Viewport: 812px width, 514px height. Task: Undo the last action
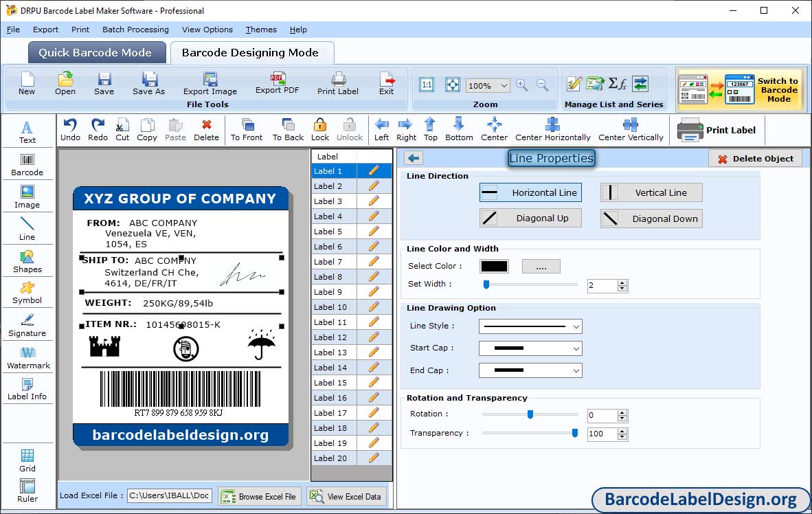click(x=71, y=130)
